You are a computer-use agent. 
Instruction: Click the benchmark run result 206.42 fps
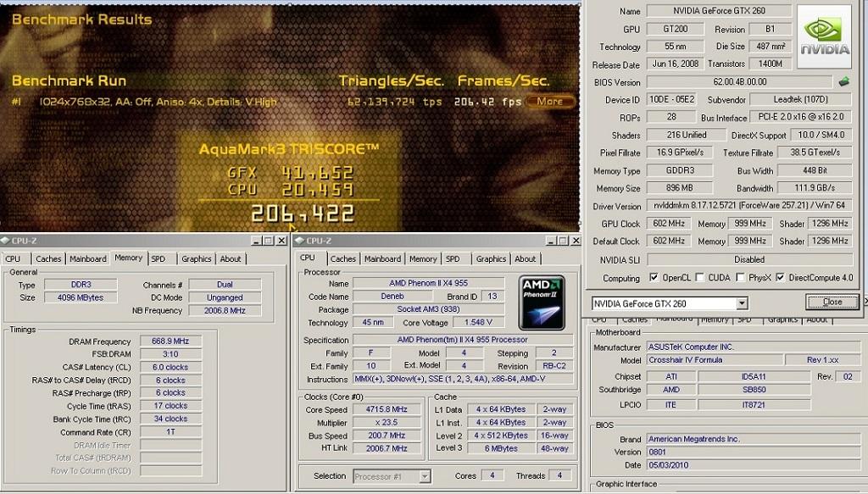[x=487, y=102]
